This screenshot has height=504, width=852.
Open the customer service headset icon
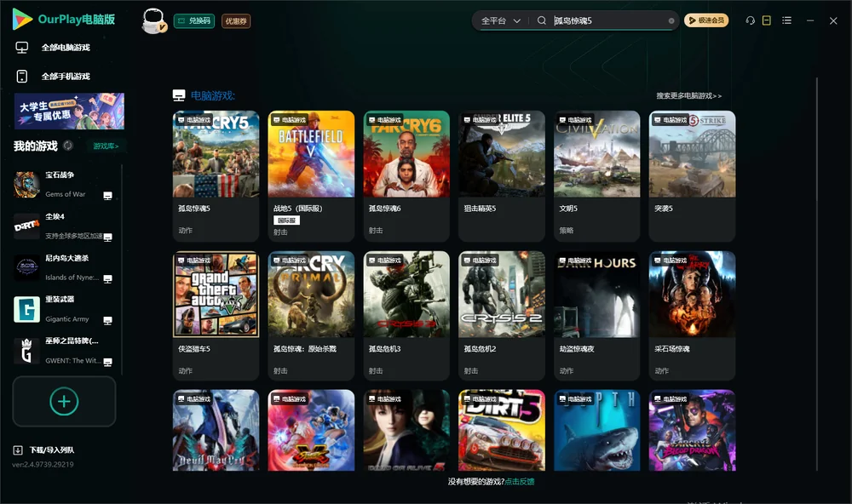pyautogui.click(x=751, y=20)
